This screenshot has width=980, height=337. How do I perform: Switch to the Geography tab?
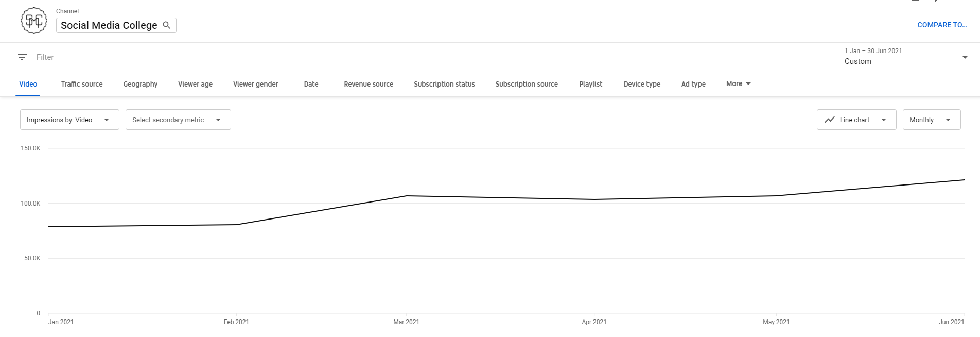click(x=140, y=83)
